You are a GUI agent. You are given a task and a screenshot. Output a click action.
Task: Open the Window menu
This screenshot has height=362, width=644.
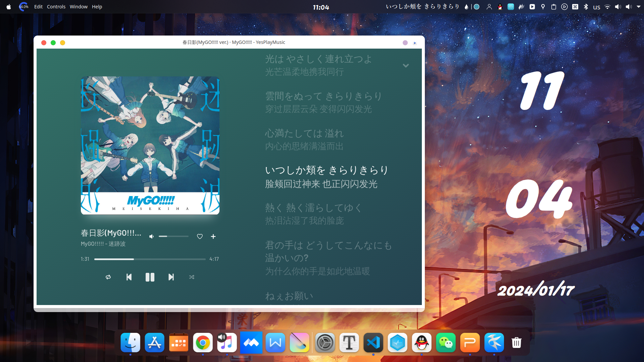[x=79, y=7]
